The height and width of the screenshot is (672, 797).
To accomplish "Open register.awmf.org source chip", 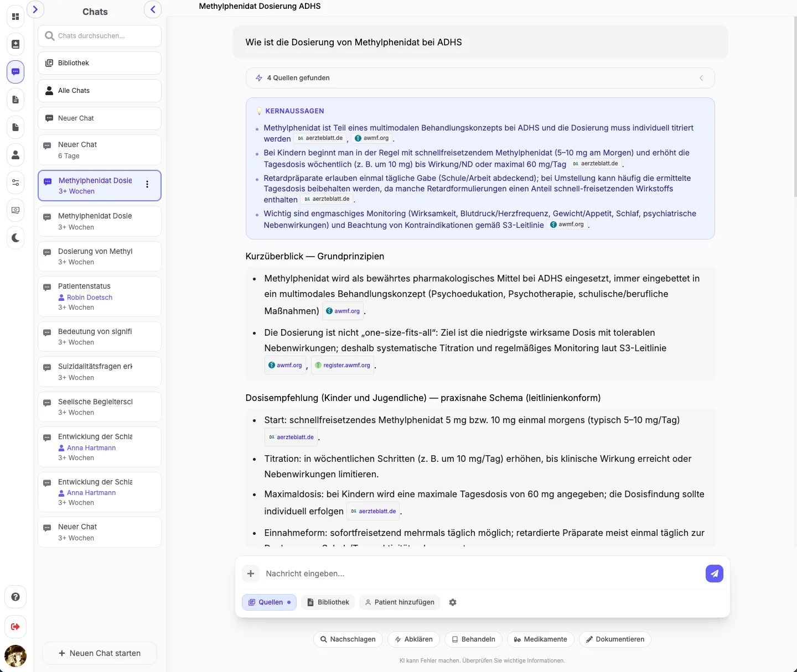I will (343, 365).
